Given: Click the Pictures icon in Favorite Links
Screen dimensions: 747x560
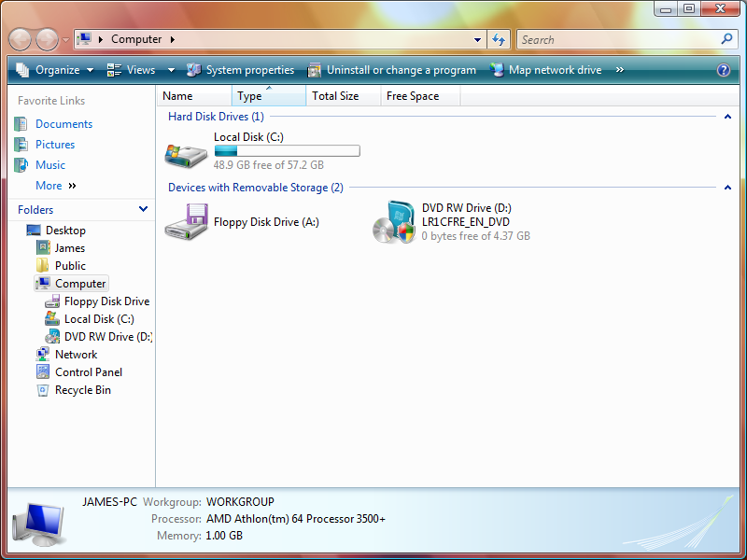Looking at the screenshot, I should click(21, 145).
